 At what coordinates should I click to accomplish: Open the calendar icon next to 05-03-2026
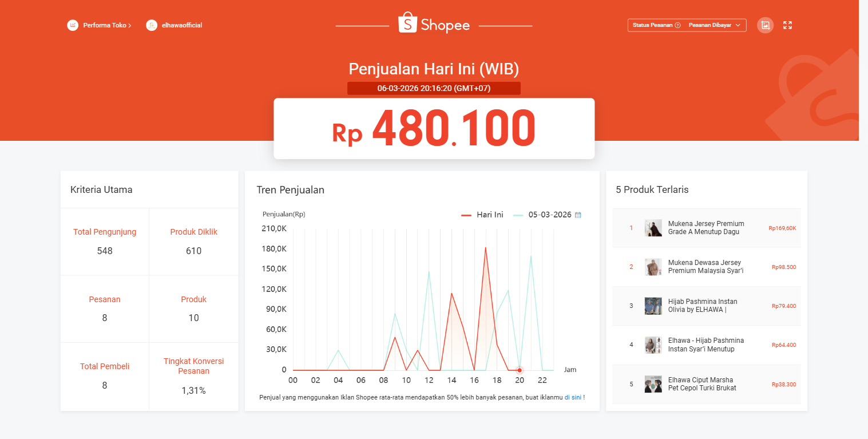click(578, 215)
